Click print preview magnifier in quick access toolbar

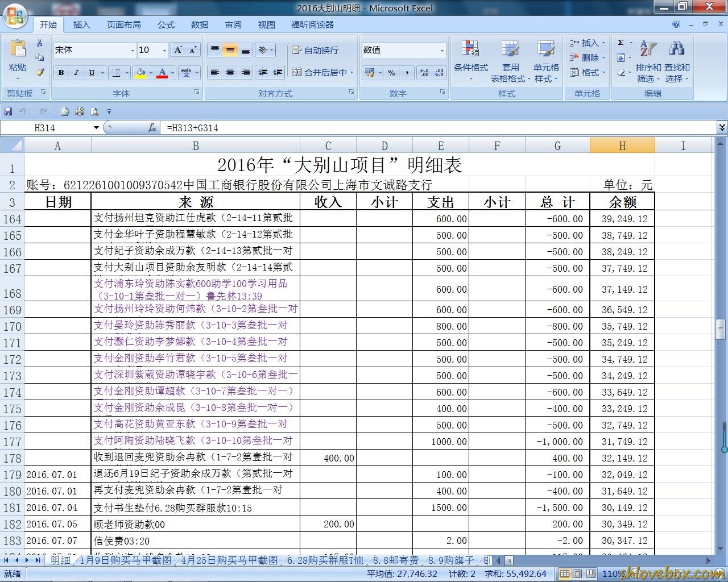pyautogui.click(x=94, y=111)
